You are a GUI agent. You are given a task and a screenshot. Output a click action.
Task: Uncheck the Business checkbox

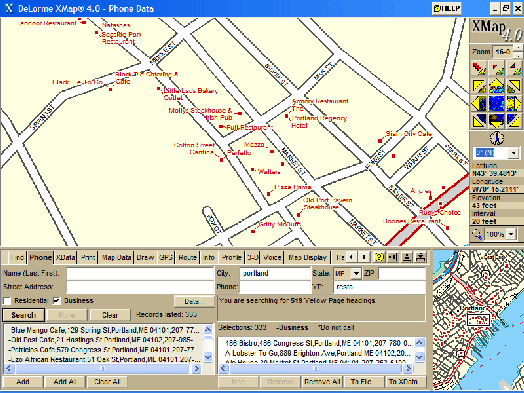click(56, 300)
